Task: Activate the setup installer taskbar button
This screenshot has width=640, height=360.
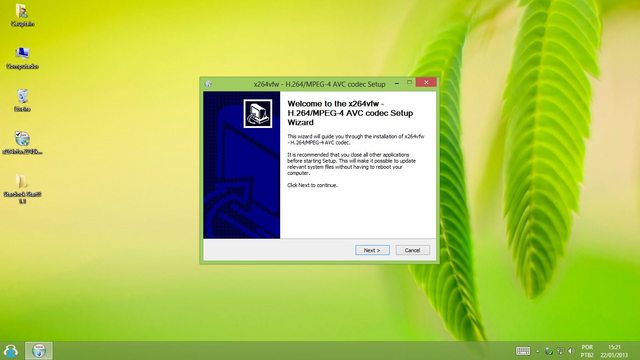Action: (39, 351)
